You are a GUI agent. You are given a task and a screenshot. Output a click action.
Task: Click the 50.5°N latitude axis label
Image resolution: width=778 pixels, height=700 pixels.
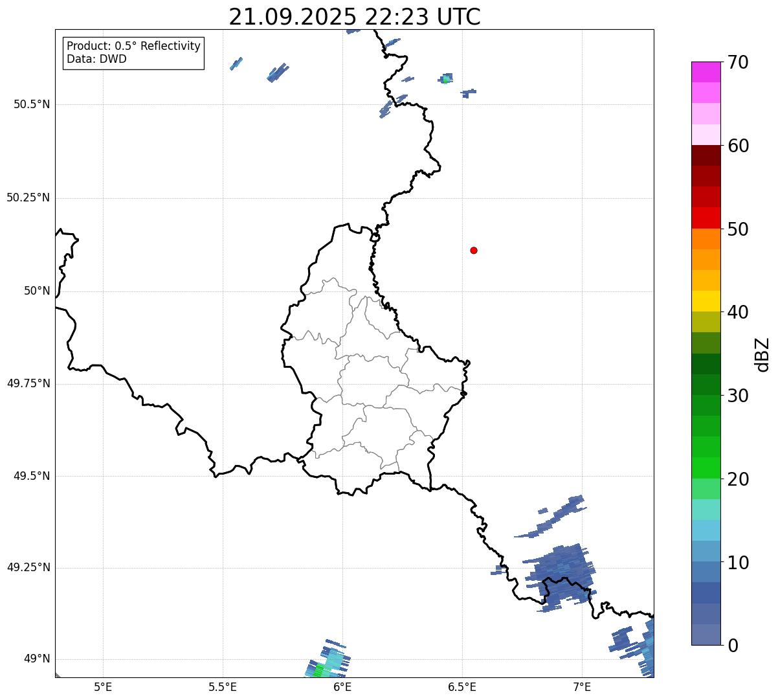[32, 104]
